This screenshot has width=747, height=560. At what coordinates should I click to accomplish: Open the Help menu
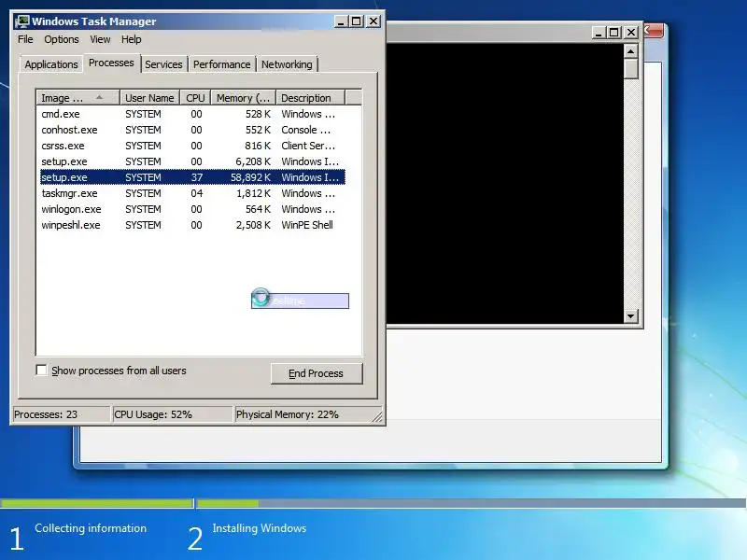(131, 39)
